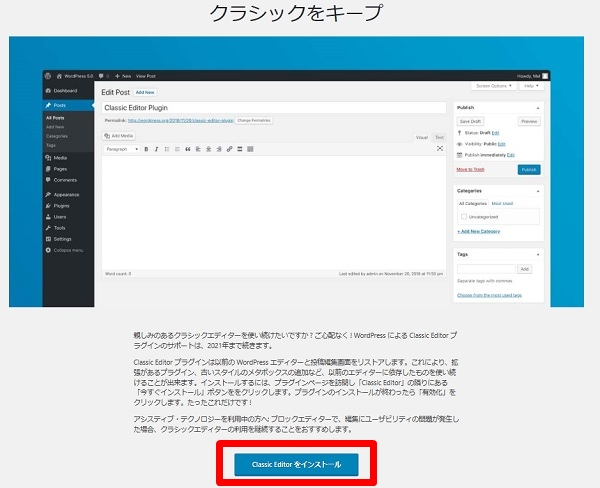This screenshot has width=600, height=488.
Task: Collapse the Publish panel
Action: (x=538, y=108)
